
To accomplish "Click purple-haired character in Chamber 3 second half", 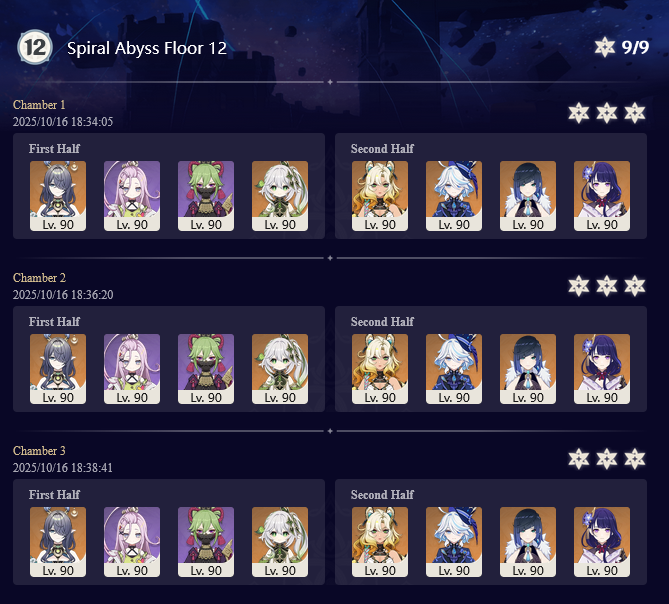I will 602,542.
